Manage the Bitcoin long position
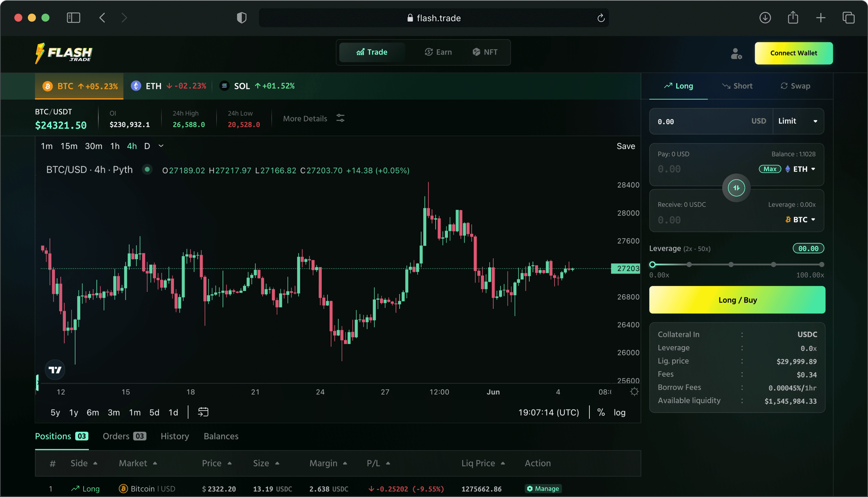The height and width of the screenshot is (497, 868). pos(543,489)
